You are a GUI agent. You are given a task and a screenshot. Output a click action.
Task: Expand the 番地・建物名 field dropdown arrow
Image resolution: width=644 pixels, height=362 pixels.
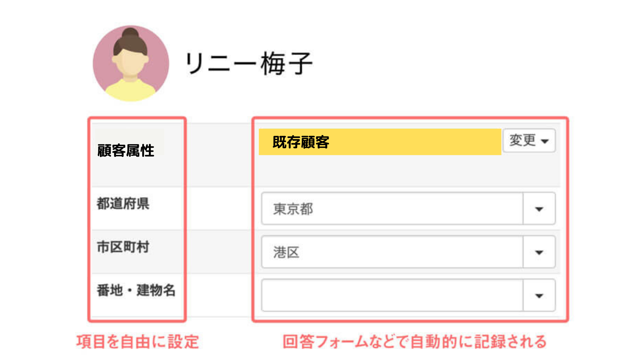tap(539, 296)
